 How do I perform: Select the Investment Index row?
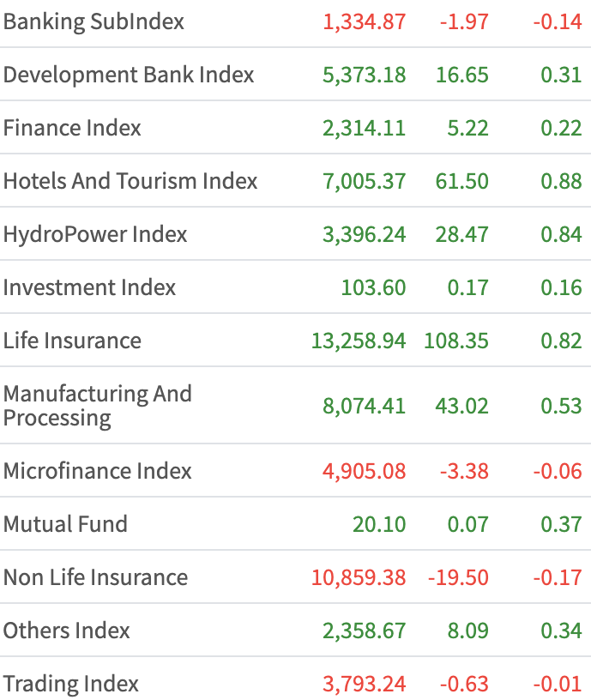(x=89, y=287)
